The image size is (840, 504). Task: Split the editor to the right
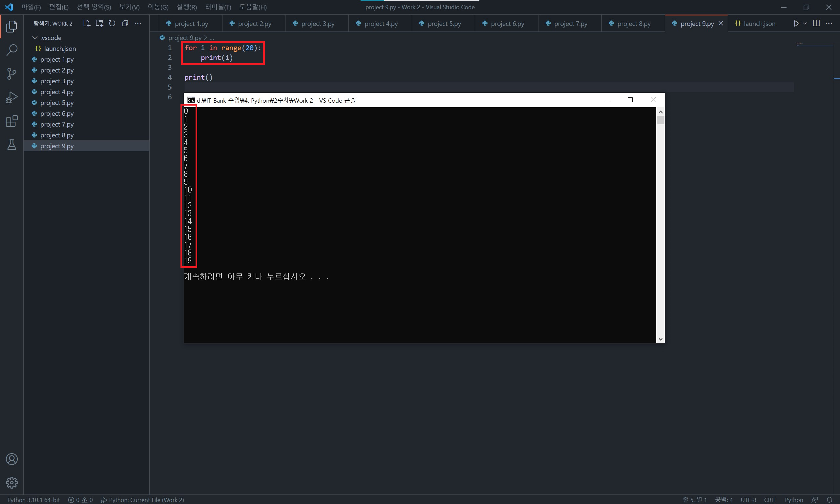[x=816, y=23]
